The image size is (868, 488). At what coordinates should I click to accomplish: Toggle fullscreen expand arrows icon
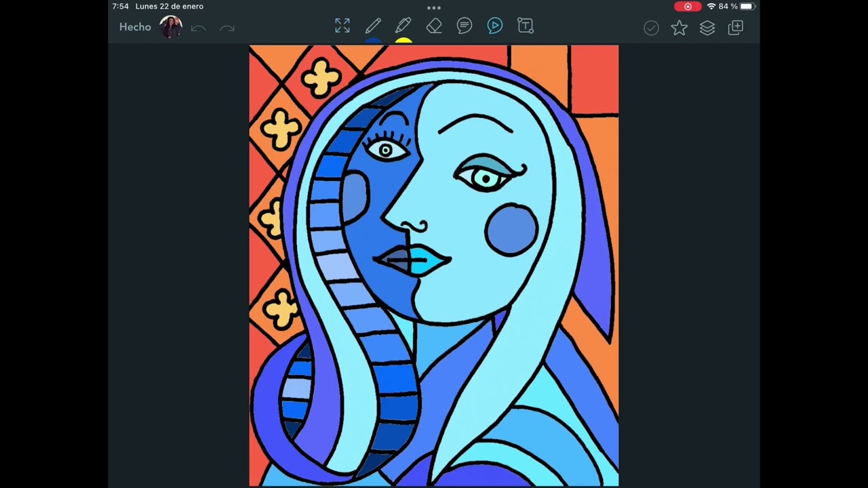pyautogui.click(x=342, y=26)
